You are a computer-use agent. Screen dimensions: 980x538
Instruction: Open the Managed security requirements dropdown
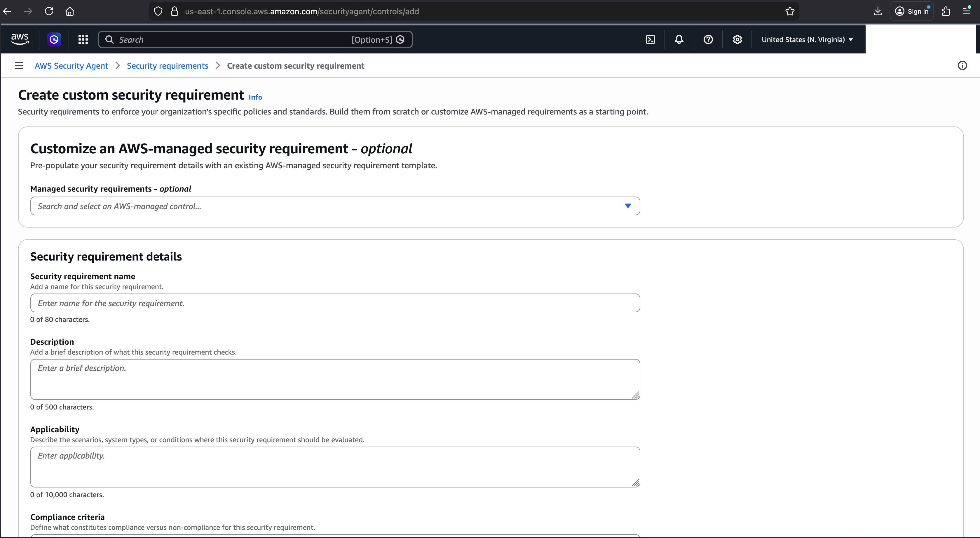335,206
